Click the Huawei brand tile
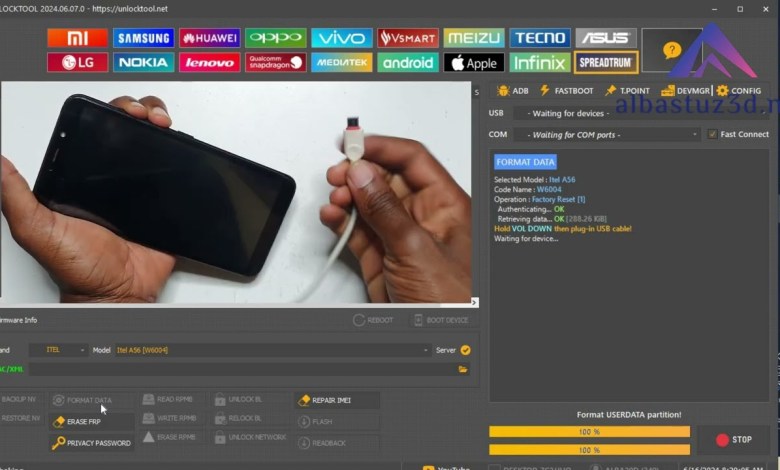Screen dimensions: 780x470 (x=209, y=38)
